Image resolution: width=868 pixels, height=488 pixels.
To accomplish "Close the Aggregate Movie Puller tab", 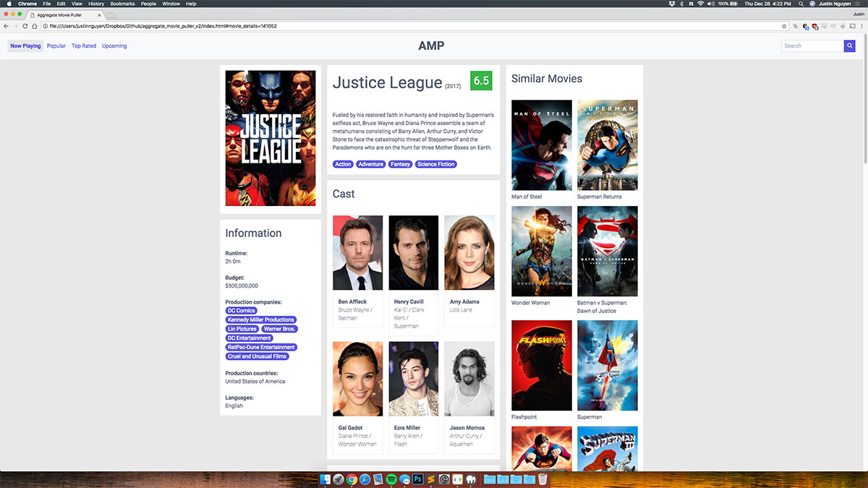I will click(99, 15).
